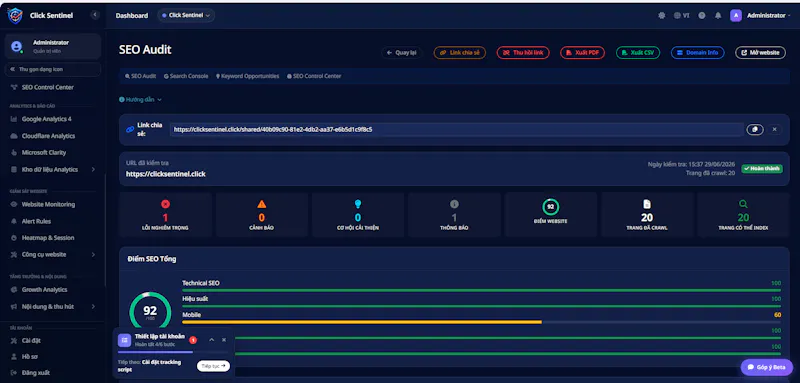Click the Dashboard breadcrumb link
Image resolution: width=800 pixels, height=383 pixels.
(x=132, y=16)
